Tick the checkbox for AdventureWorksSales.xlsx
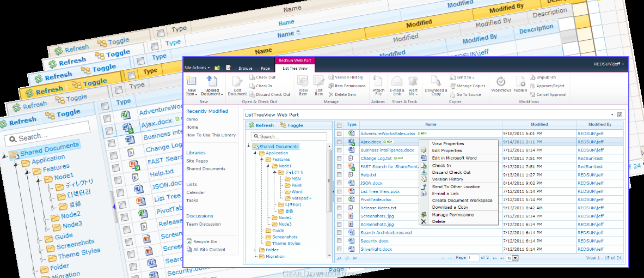The height and width of the screenshot is (278, 644). 339,134
